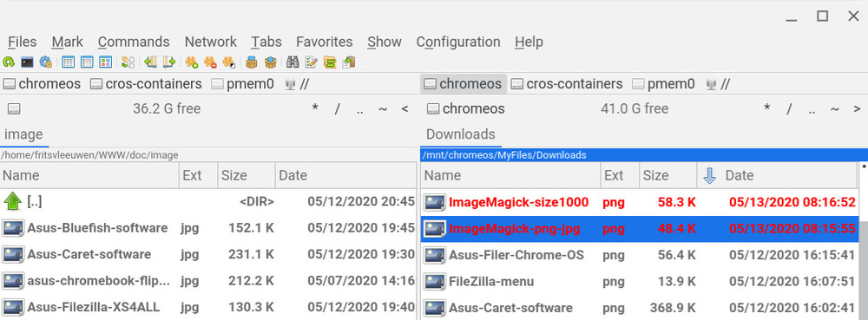Sort the left panel by Name column

(89, 176)
